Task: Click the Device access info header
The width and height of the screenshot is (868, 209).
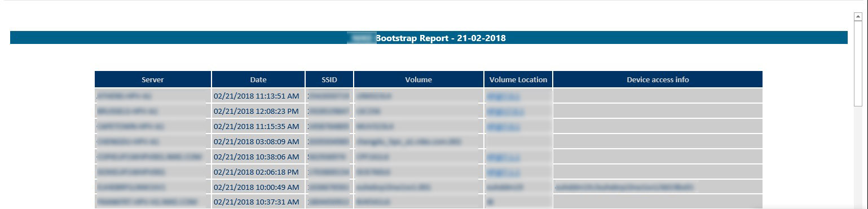Action: [658, 79]
